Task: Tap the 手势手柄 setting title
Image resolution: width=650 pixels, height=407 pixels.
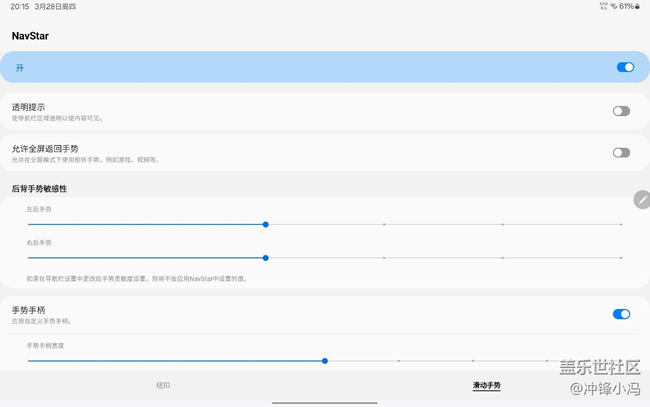Action: pos(28,310)
